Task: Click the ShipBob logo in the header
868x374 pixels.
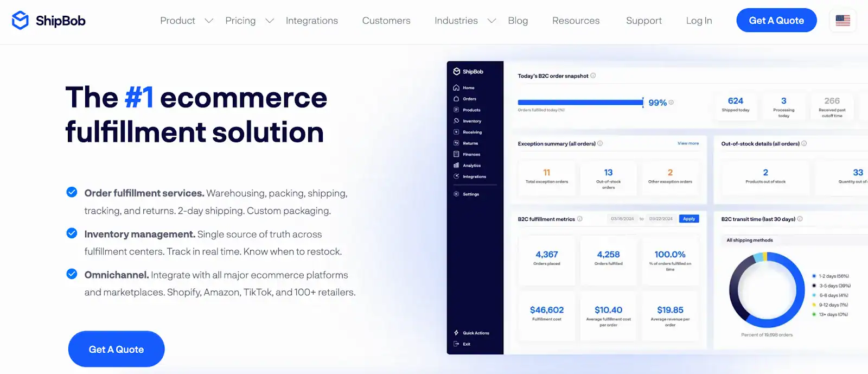Action: point(48,21)
